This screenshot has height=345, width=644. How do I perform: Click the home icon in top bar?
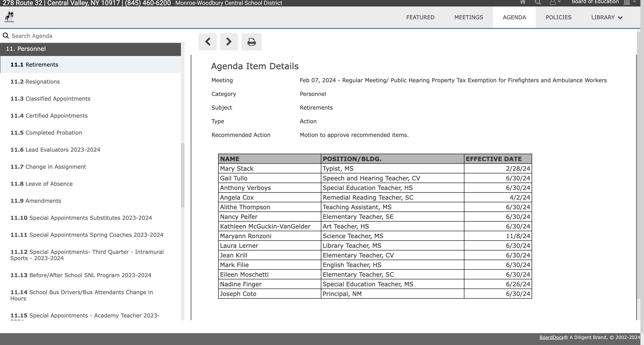tap(522, 2)
